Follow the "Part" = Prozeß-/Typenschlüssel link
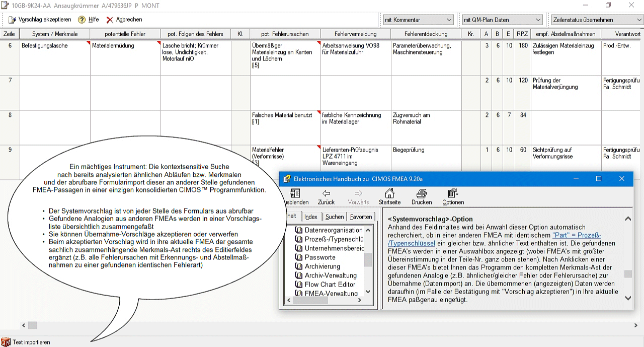Screen dimensions: 644x347 (x=495, y=239)
